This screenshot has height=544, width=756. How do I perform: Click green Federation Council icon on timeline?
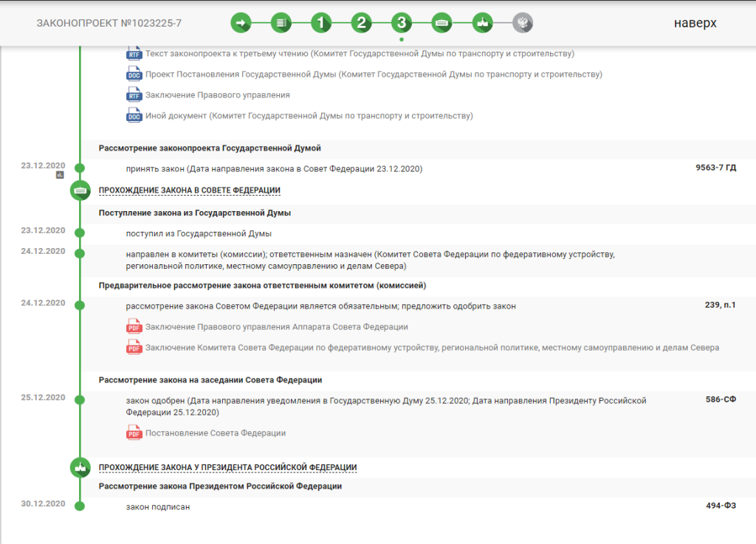[x=80, y=190]
